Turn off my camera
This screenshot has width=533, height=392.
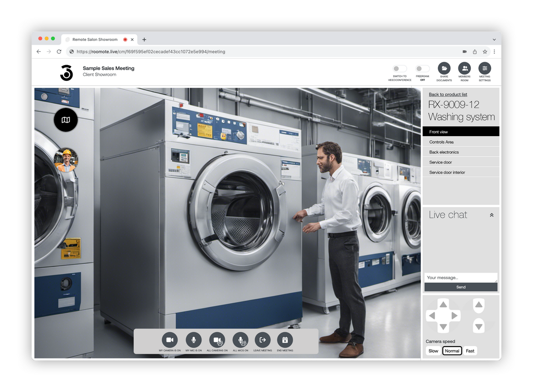[170, 340]
